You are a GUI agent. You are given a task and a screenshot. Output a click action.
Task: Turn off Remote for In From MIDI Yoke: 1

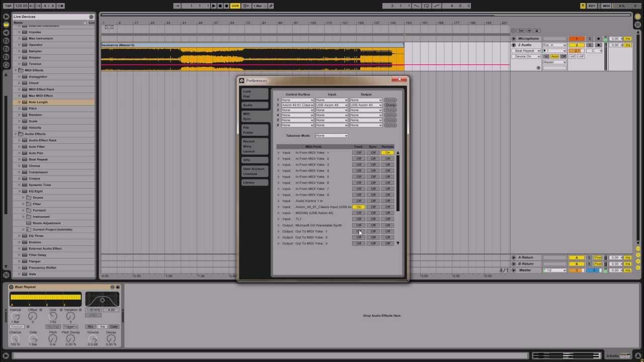pos(387,152)
